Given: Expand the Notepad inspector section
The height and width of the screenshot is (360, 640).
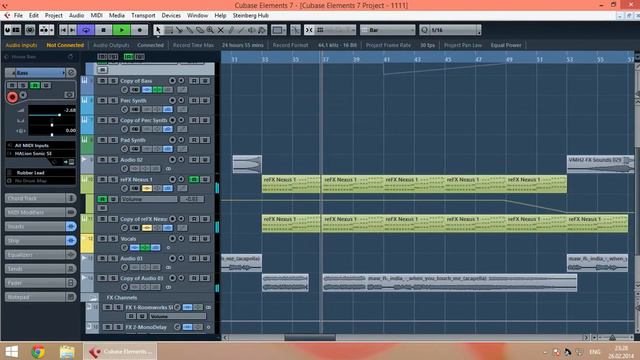Looking at the screenshot, I should tap(40, 297).
